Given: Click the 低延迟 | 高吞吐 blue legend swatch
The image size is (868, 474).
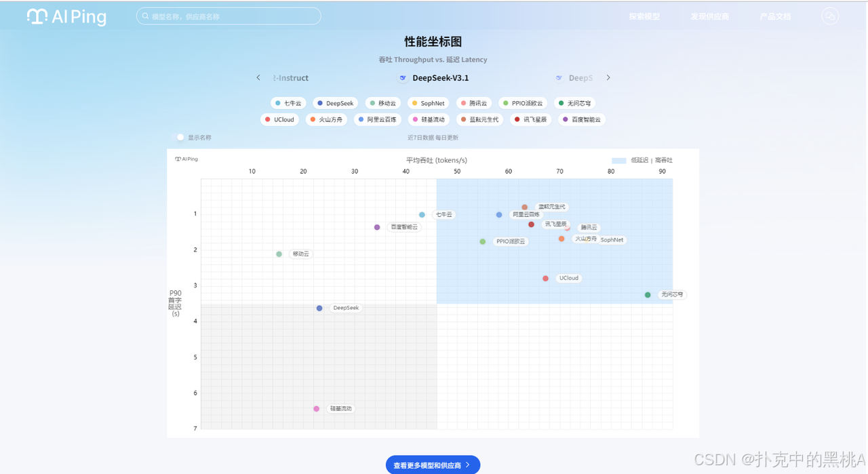Looking at the screenshot, I should pyautogui.click(x=618, y=161).
